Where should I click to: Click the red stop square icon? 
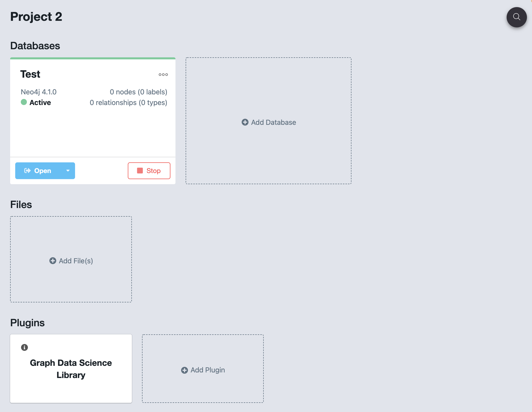pyautogui.click(x=140, y=171)
